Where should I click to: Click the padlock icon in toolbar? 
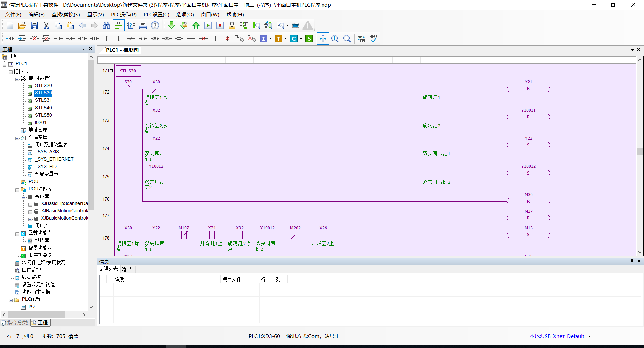pos(232,26)
